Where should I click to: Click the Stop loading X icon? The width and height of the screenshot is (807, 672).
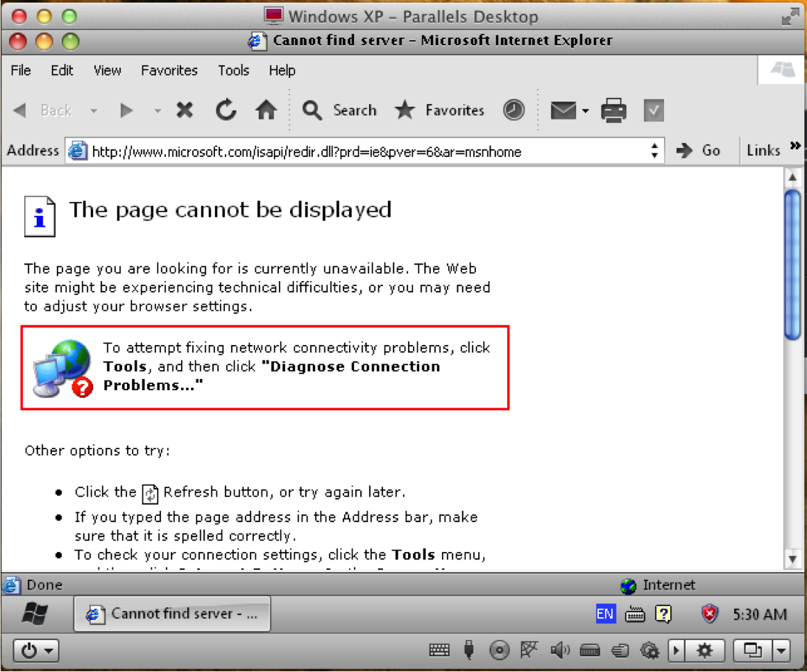(x=185, y=110)
